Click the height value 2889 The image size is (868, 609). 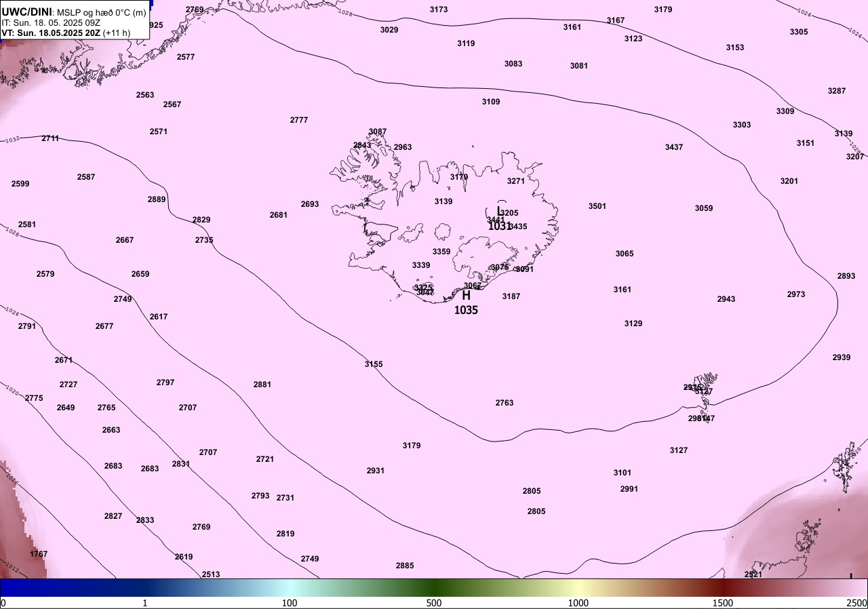(157, 199)
